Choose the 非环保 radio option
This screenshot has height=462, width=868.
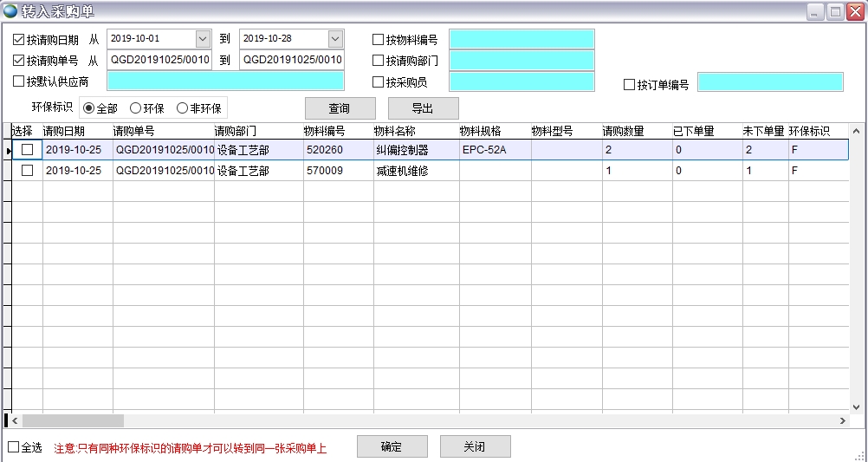pyautogui.click(x=182, y=108)
